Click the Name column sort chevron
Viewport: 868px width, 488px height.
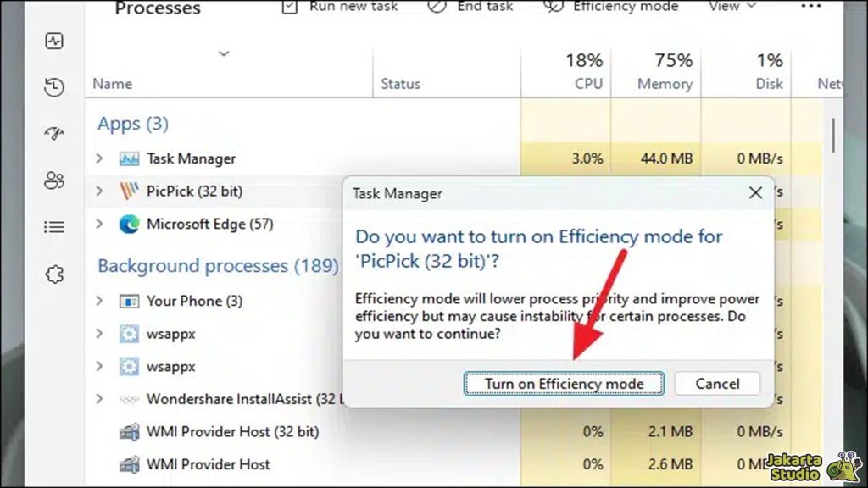pos(224,53)
